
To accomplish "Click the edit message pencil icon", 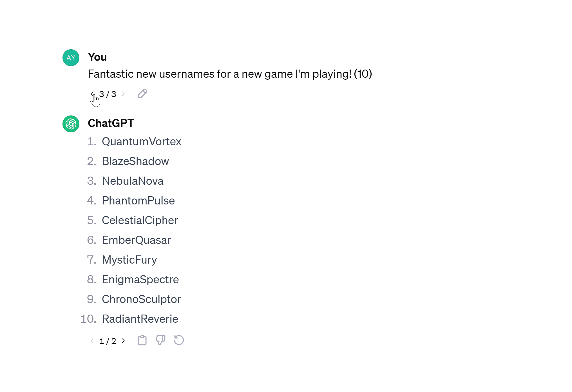I will (142, 94).
